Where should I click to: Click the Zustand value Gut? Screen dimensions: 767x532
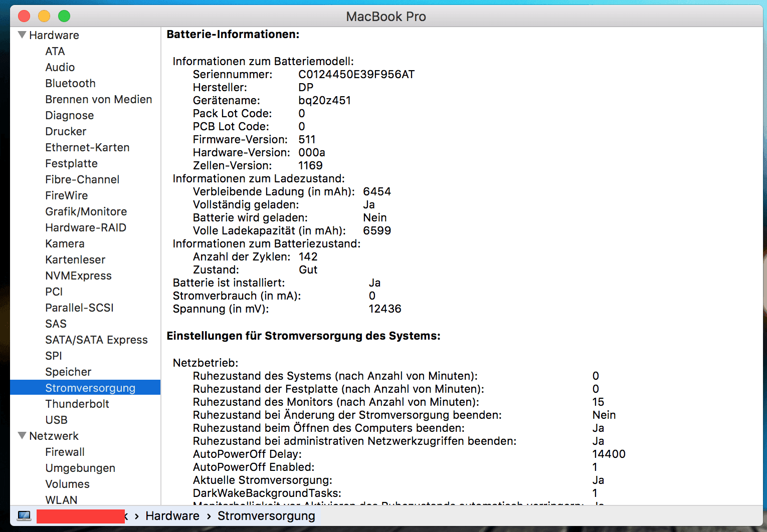click(308, 270)
